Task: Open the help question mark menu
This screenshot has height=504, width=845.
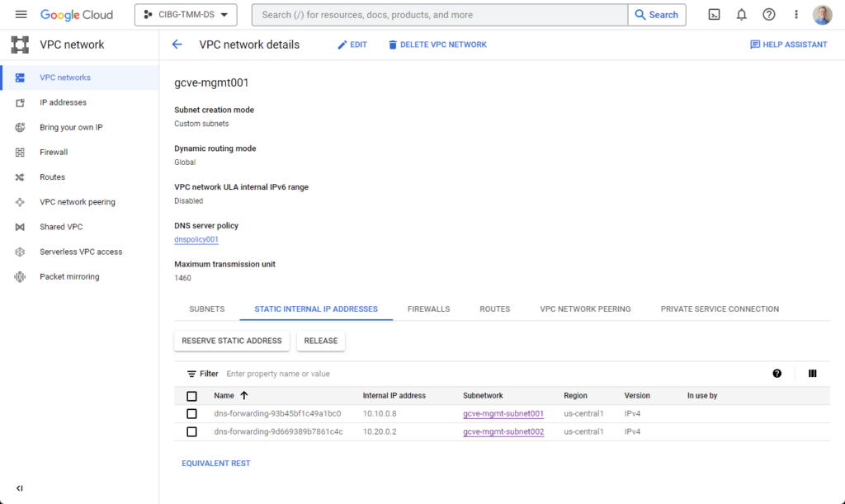Action: coord(769,15)
